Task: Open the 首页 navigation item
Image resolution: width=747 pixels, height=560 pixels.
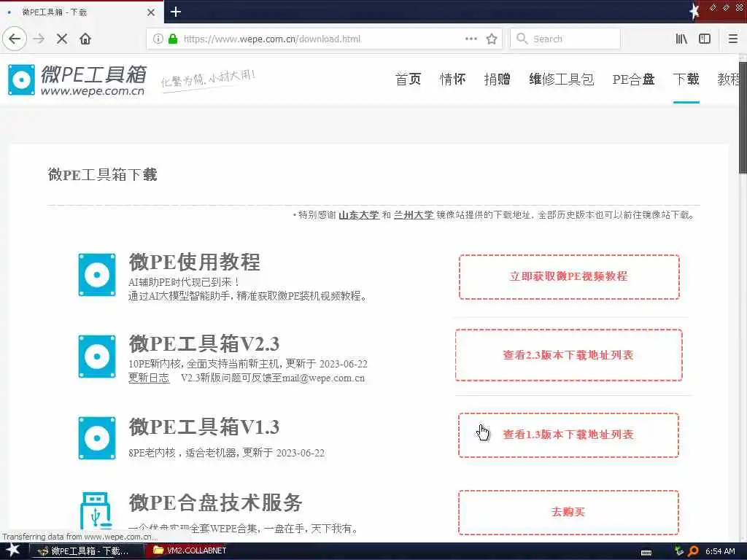Action: tap(409, 79)
